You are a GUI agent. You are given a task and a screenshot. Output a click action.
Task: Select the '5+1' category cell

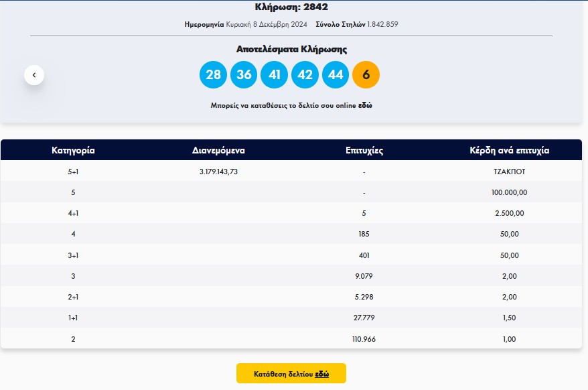tap(73, 172)
